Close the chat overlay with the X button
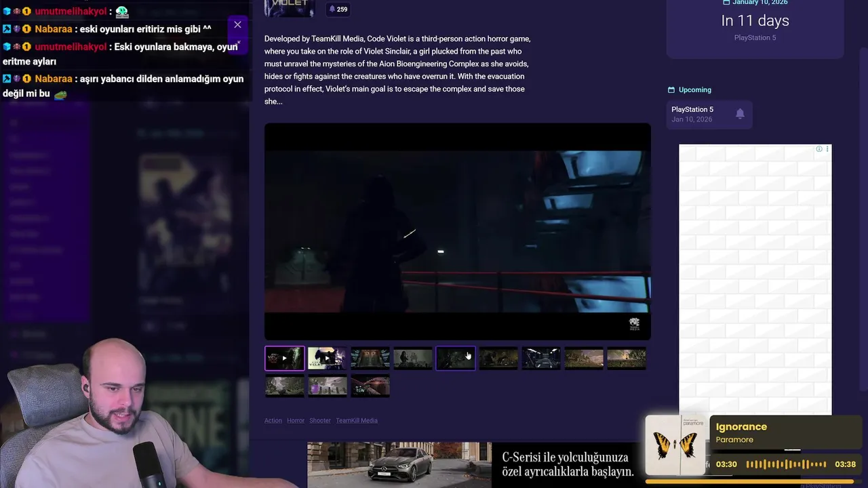 (x=237, y=25)
